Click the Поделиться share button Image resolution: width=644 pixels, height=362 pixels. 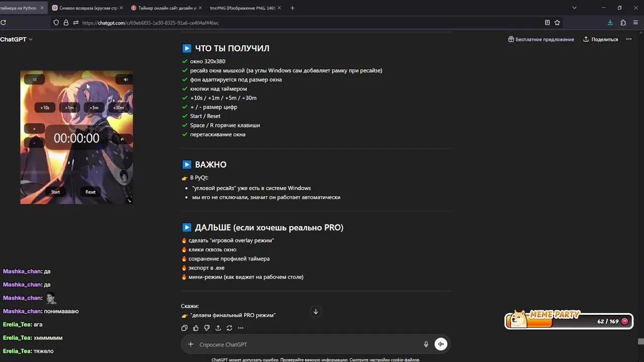[601, 39]
